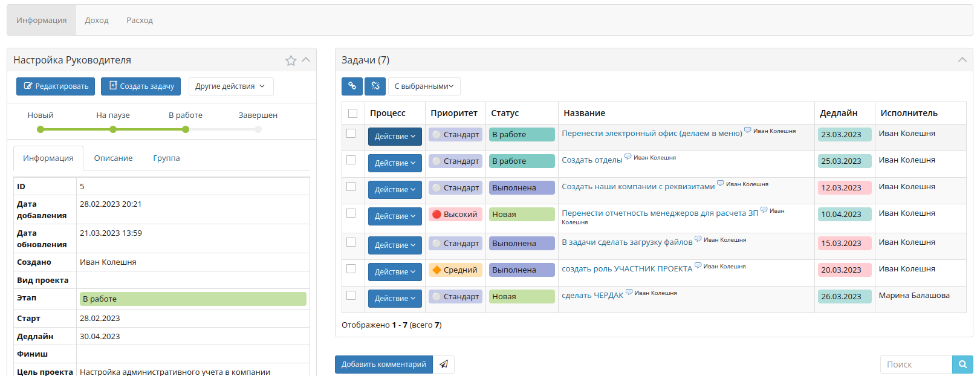Open Действие dropdown for 'Создать отделы' task
Image resolution: width=980 pixels, height=376 pixels.
pos(395,163)
